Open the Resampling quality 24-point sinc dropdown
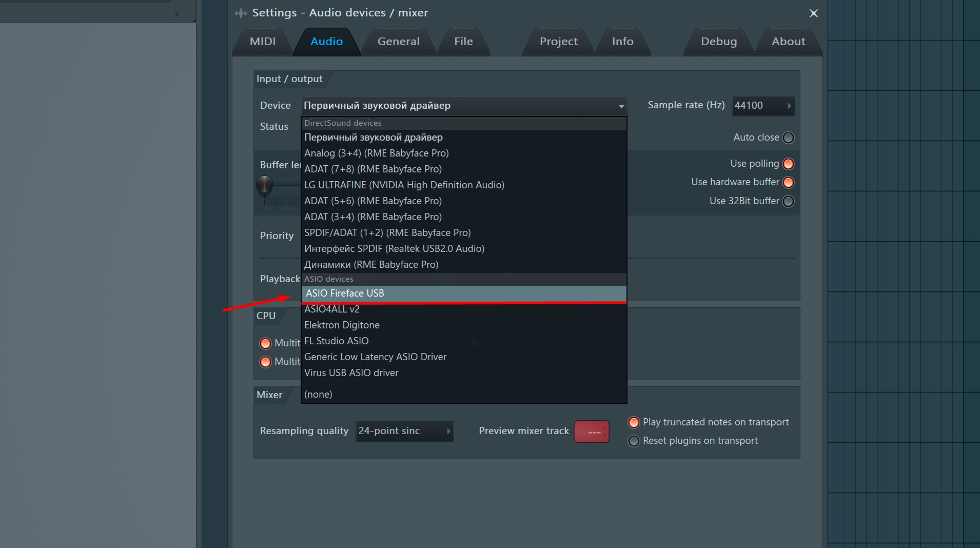Screen dimensions: 980x548 click(404, 431)
